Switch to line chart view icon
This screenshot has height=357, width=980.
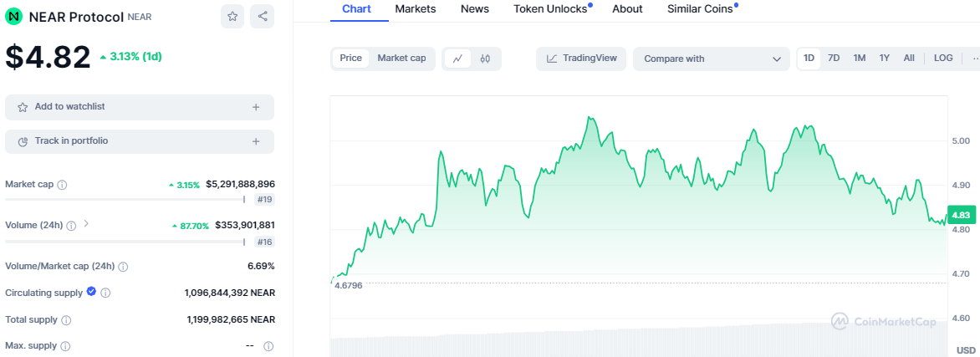click(457, 59)
